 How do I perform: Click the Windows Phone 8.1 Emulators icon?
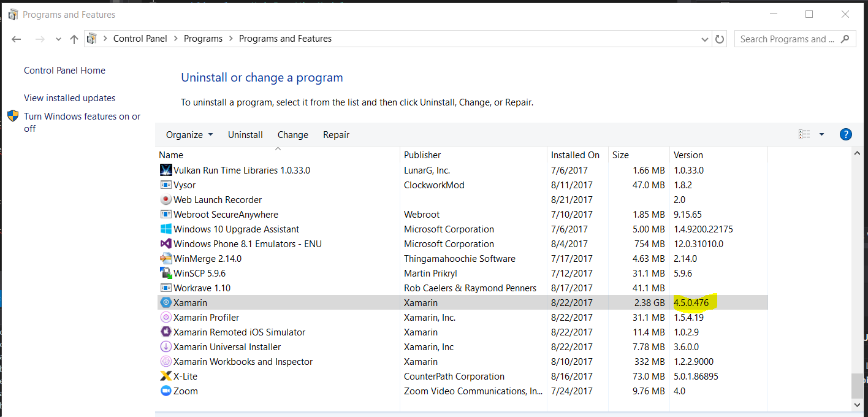[x=166, y=243]
